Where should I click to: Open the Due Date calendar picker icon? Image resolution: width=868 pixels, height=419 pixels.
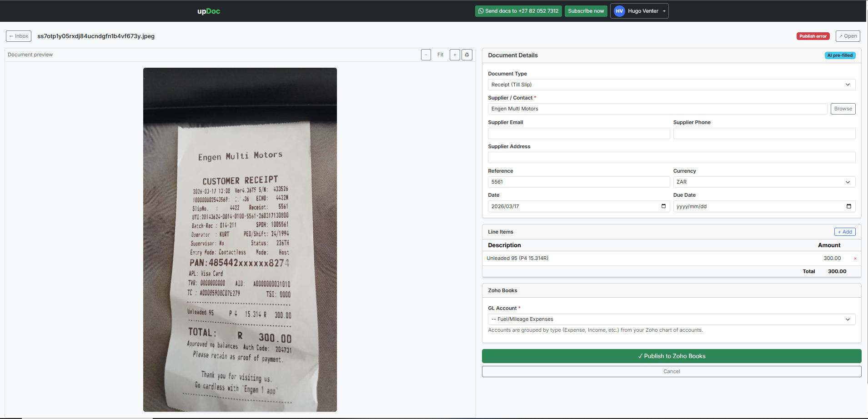(848, 206)
